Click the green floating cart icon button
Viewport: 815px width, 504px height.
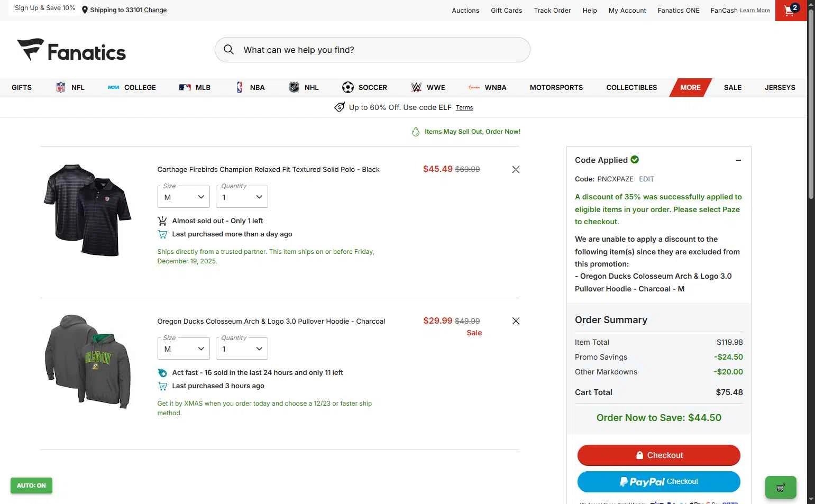tap(780, 488)
